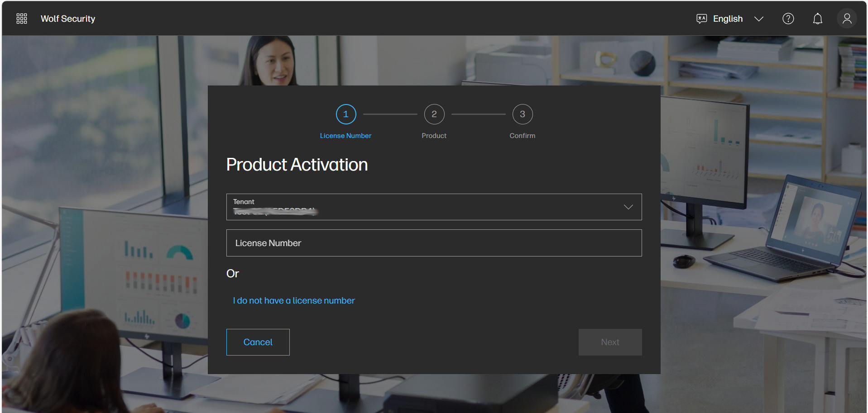
Task: Click inside the License Number field
Action: pos(434,243)
